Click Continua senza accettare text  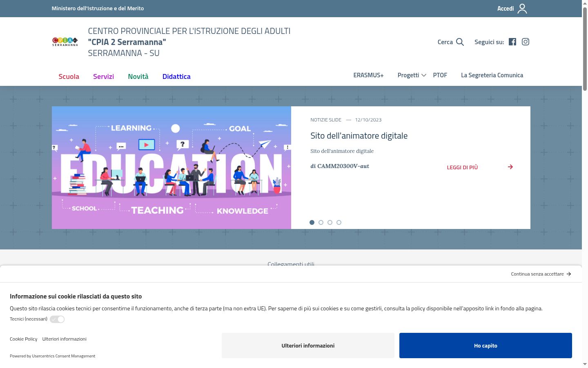pos(537,274)
